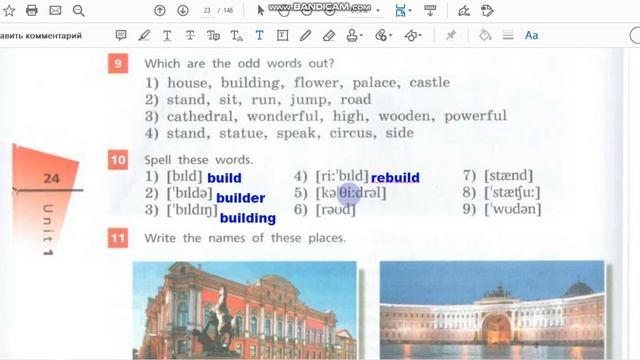Click the tag stamp icon in top toolbar
The height and width of the screenshot is (360, 640).
[x=487, y=11]
